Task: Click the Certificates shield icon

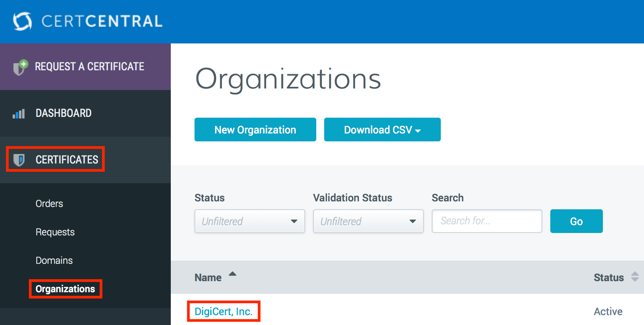Action: pyautogui.click(x=19, y=160)
